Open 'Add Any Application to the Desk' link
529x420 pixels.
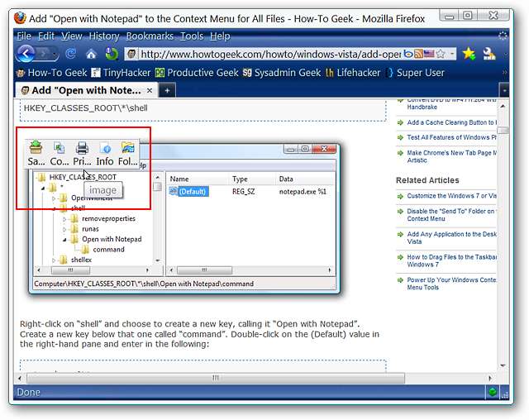[x=451, y=238]
